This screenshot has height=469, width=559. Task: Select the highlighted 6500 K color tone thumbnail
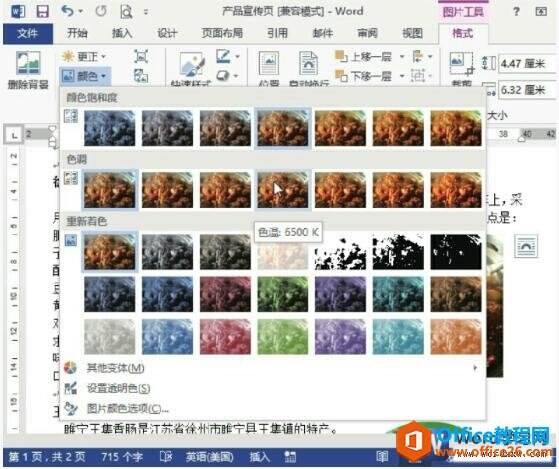283,190
